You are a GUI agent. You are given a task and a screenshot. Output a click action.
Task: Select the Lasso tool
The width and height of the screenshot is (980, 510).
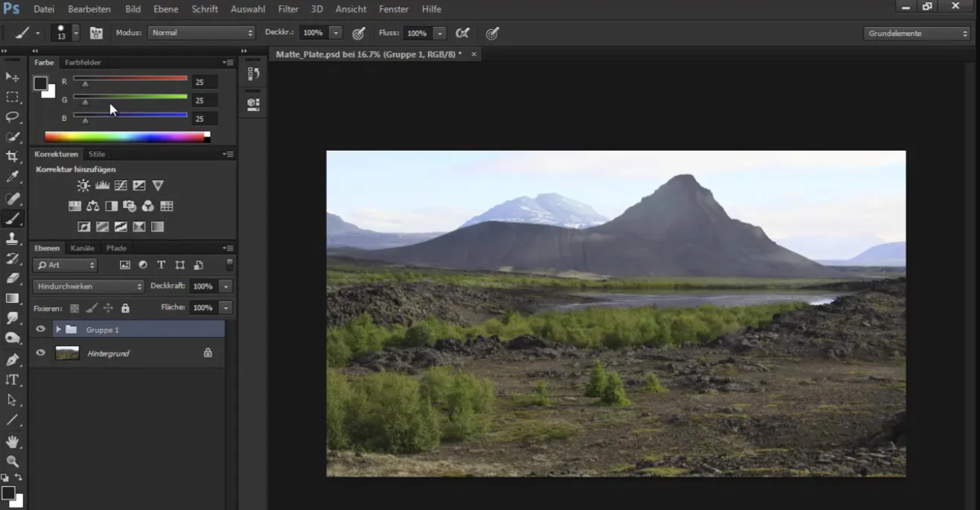tap(12, 117)
